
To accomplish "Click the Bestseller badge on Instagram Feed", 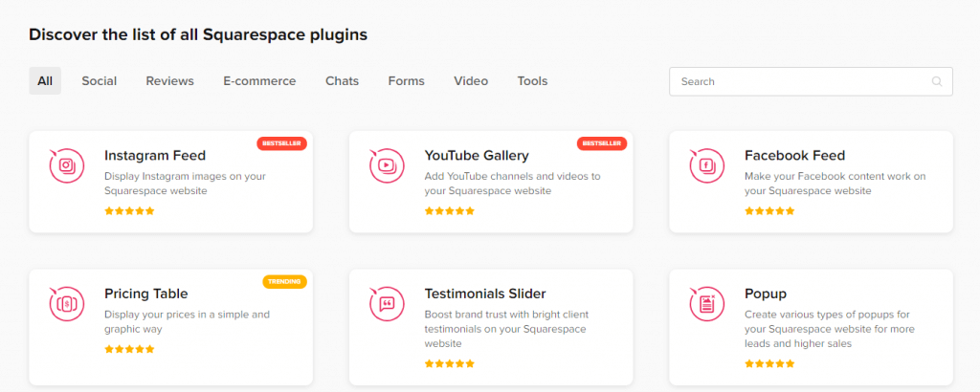I will 282,143.
